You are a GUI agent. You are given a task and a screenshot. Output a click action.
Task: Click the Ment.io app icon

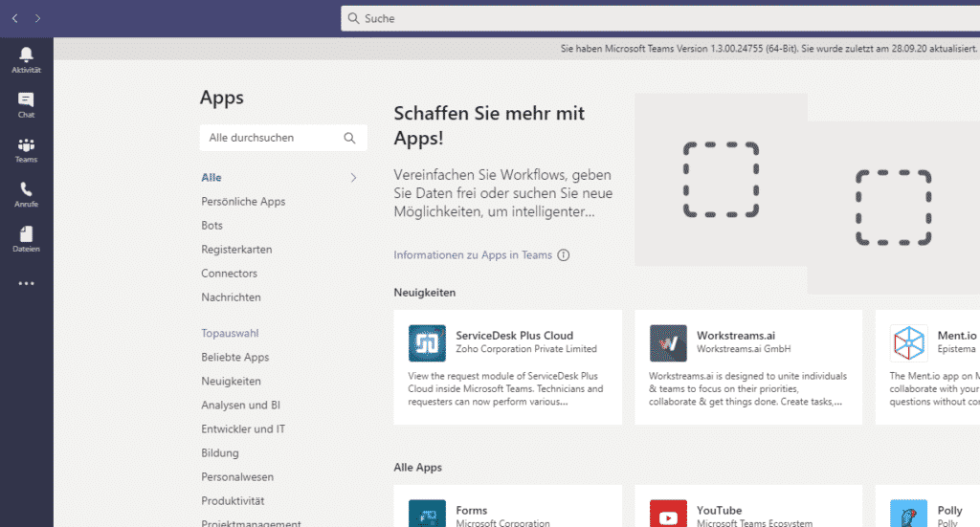point(908,342)
